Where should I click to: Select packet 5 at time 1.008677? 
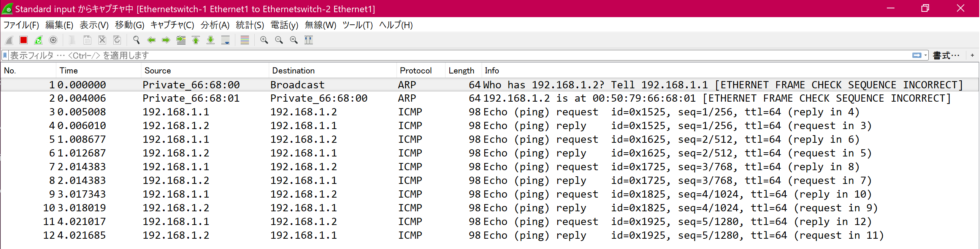point(489,140)
